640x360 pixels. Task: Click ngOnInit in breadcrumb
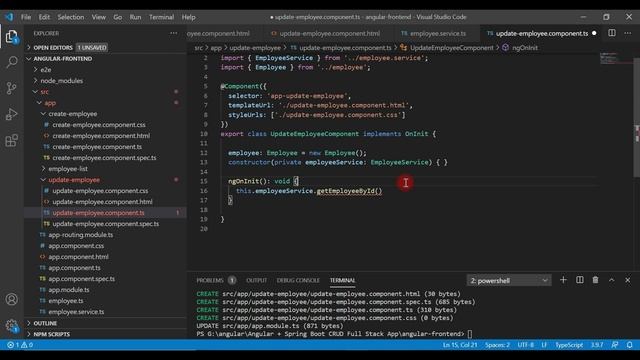pyautogui.click(x=524, y=48)
